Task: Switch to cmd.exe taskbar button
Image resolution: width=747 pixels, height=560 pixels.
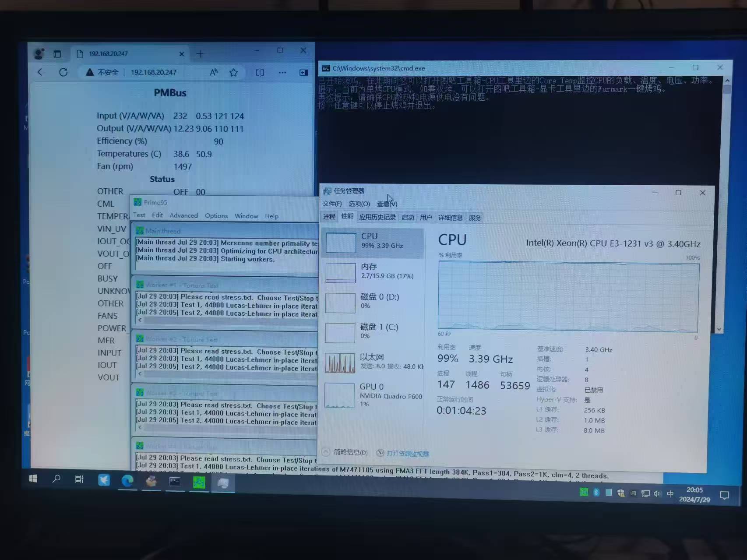Action: 175,482
